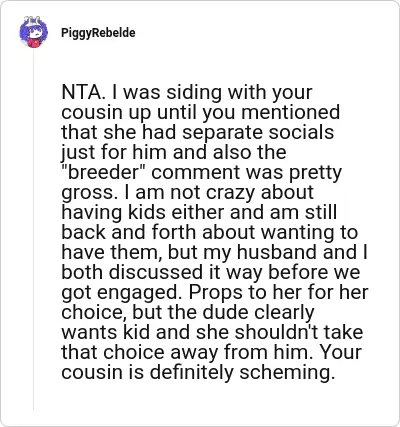Image resolution: width=400 pixels, height=427 pixels.
Task: Click the word "gross" in the comment
Action: pos(86,193)
